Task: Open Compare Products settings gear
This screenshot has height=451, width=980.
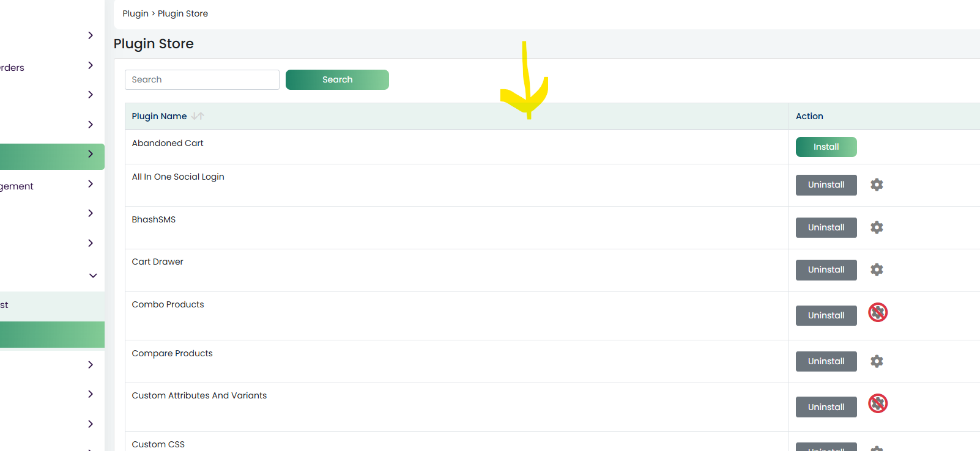Action: tap(877, 361)
